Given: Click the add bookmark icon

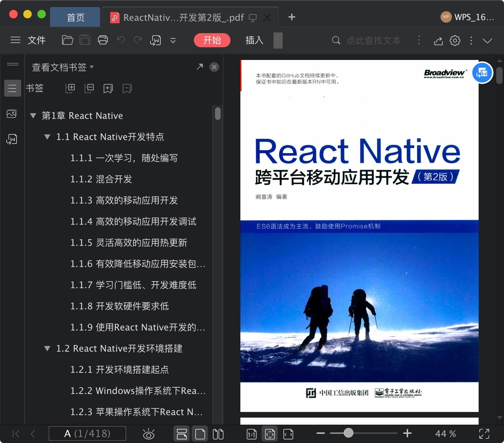Looking at the screenshot, I should 108,89.
